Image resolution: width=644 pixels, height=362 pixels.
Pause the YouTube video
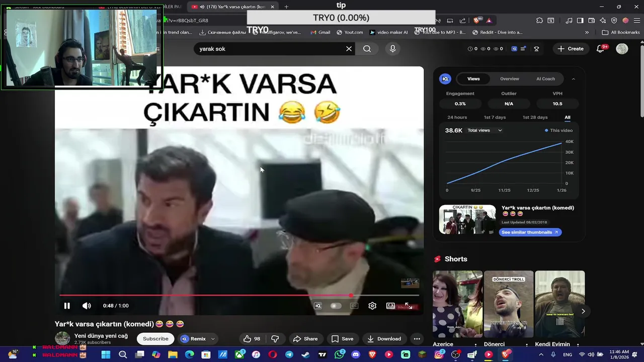point(67,306)
